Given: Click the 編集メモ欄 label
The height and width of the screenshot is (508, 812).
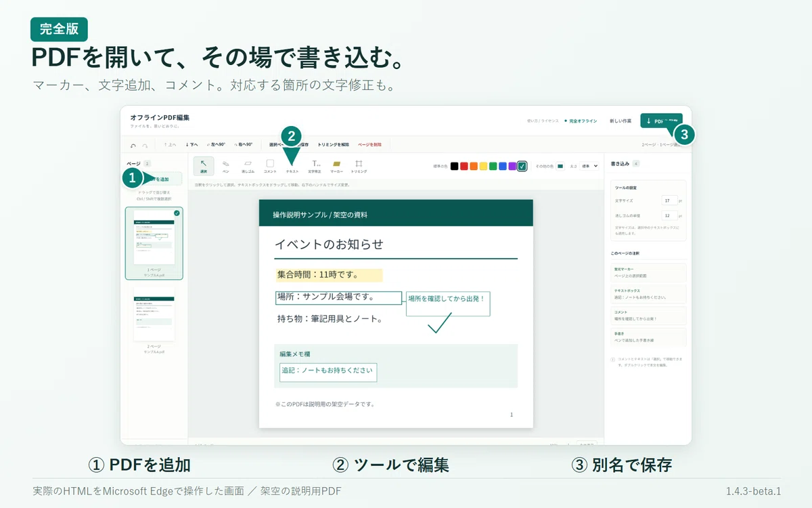Looking at the screenshot, I should click(x=295, y=354).
